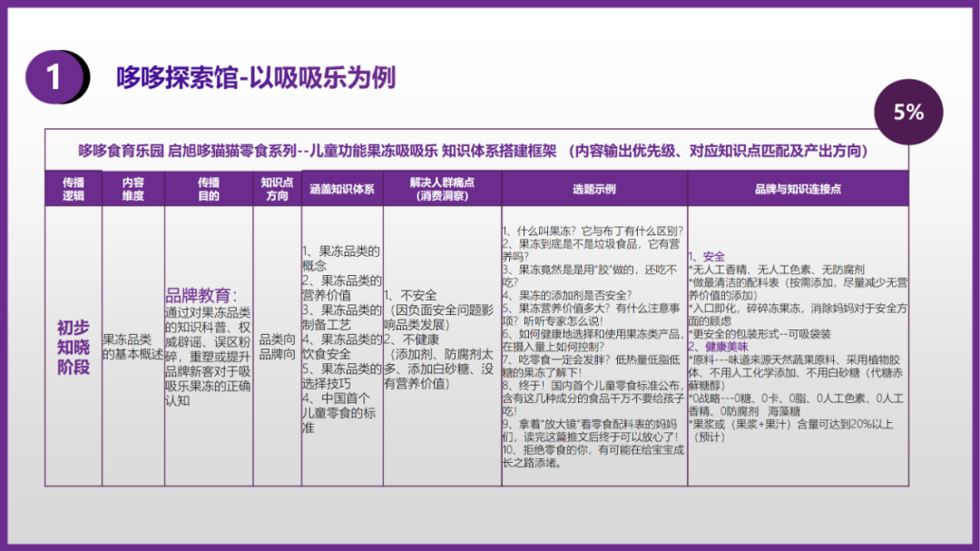Click the paragraph starting "通过对果冻品类的知识科普"

tap(208, 356)
